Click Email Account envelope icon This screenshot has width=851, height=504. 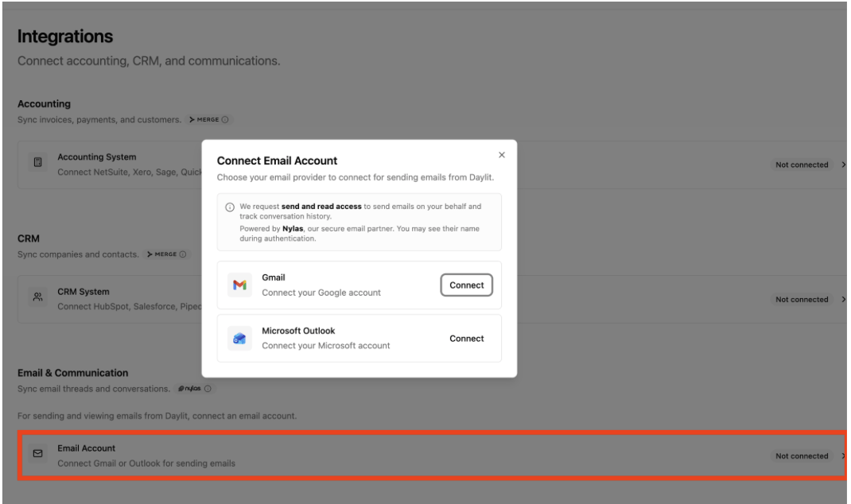click(x=37, y=453)
